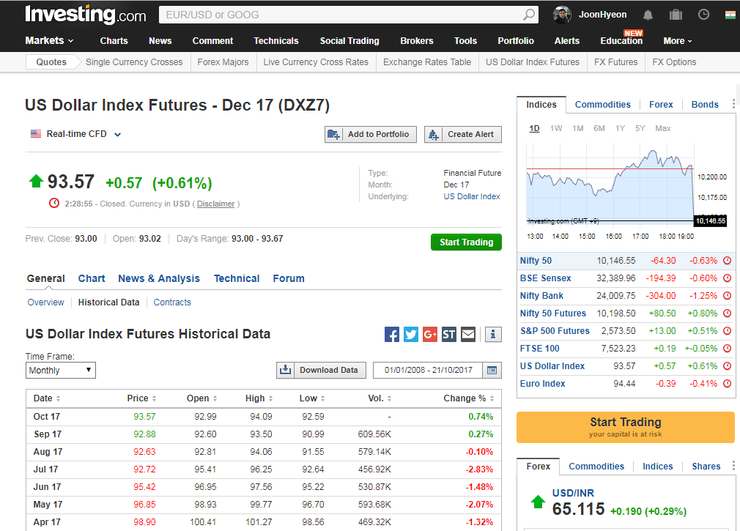Click the orange Start Trading banner
The height and width of the screenshot is (531, 740).
tap(625, 427)
